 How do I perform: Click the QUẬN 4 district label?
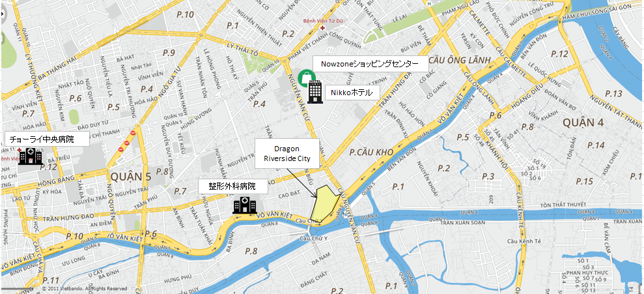click(x=584, y=123)
